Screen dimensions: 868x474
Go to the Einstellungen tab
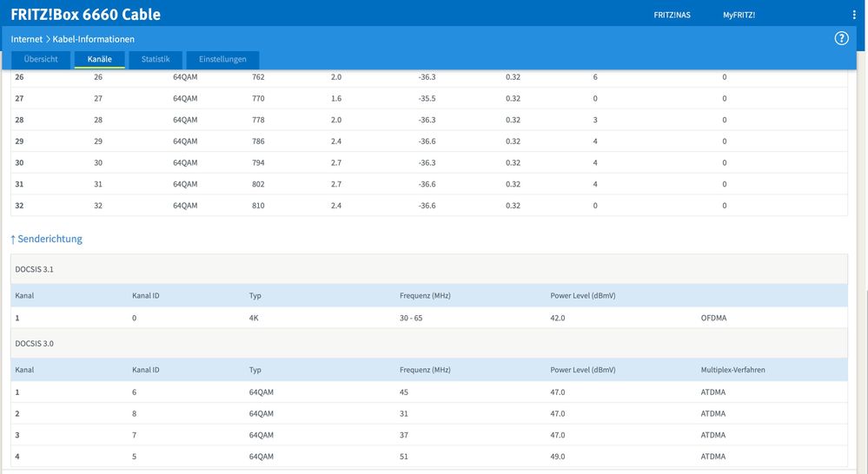[x=222, y=59]
